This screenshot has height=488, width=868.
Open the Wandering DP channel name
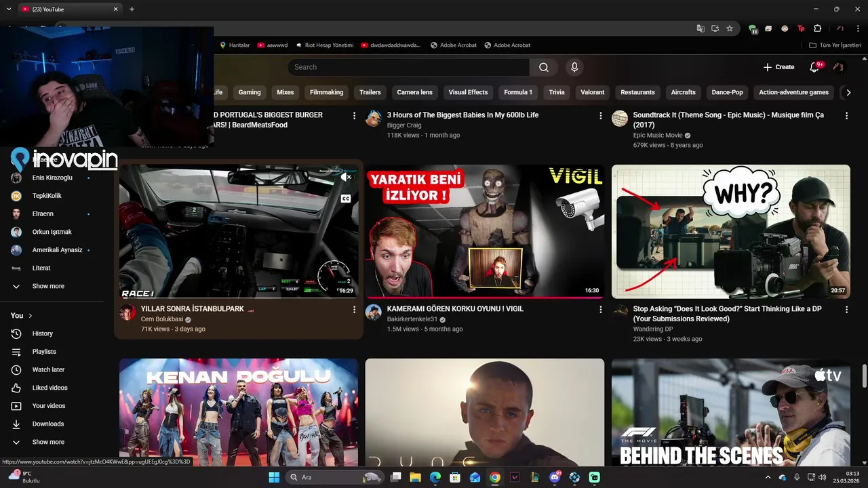(653, 329)
